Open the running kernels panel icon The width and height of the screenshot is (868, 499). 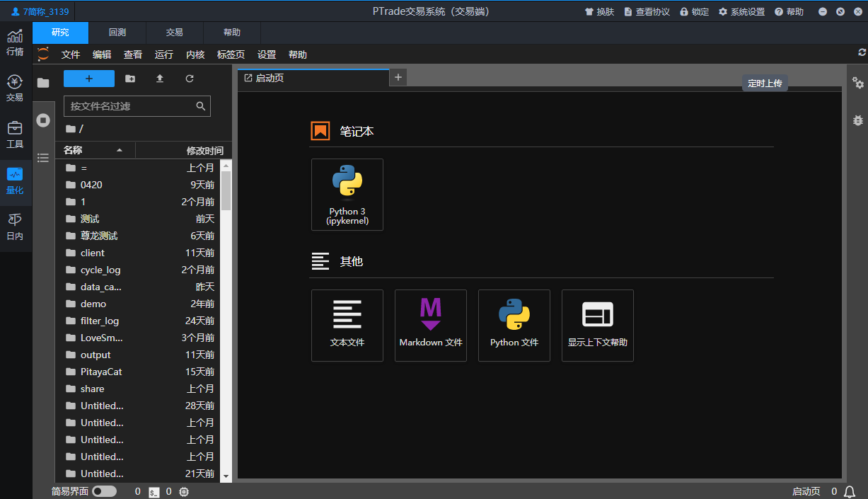tap(43, 120)
